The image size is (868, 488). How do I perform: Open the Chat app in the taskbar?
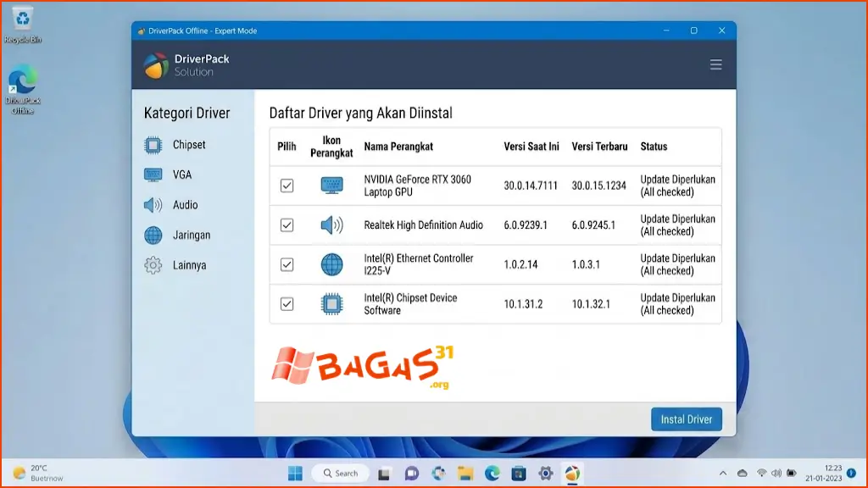coord(411,474)
